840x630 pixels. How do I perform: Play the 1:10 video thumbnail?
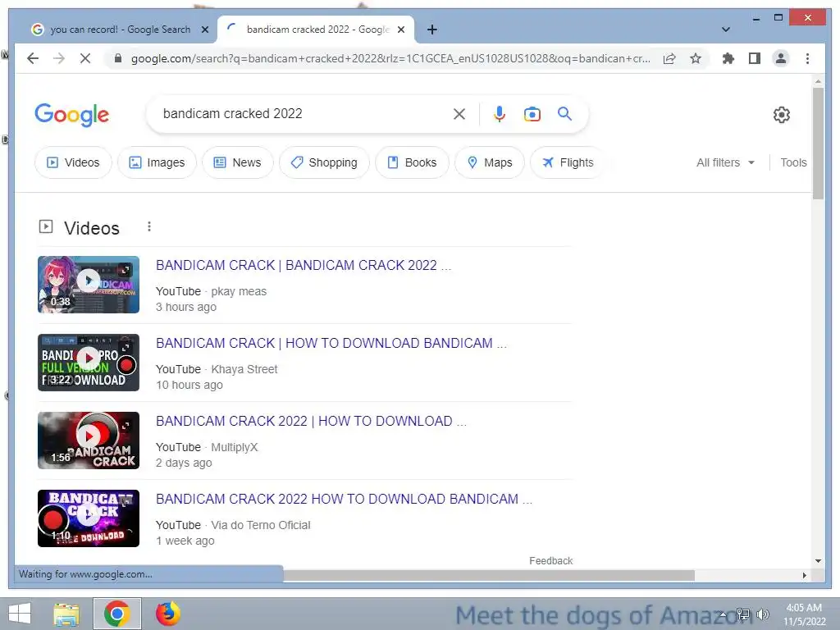click(89, 518)
